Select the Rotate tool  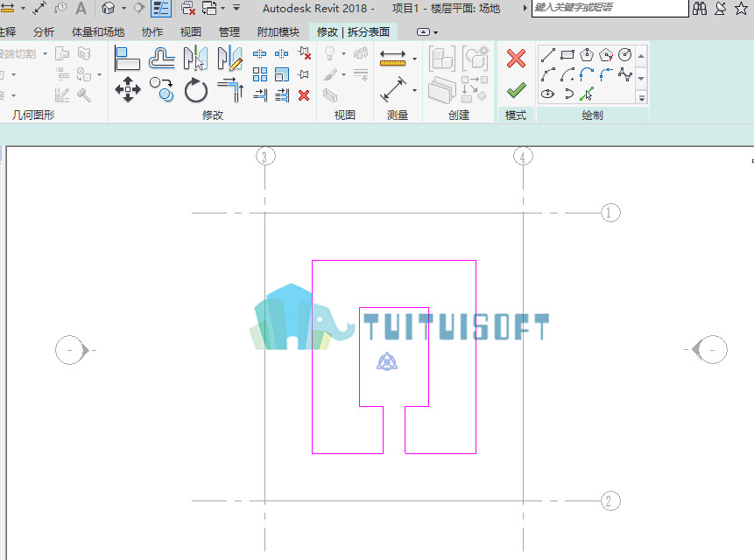tap(195, 90)
